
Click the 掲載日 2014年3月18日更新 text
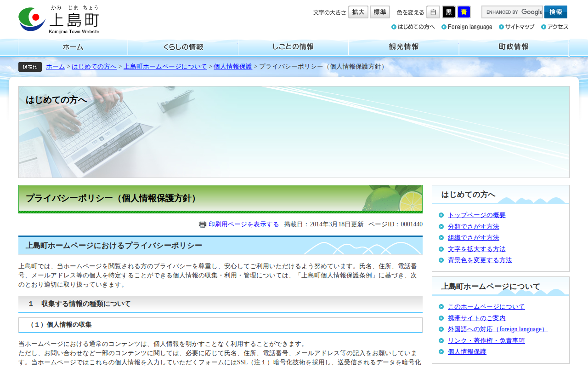click(x=323, y=224)
